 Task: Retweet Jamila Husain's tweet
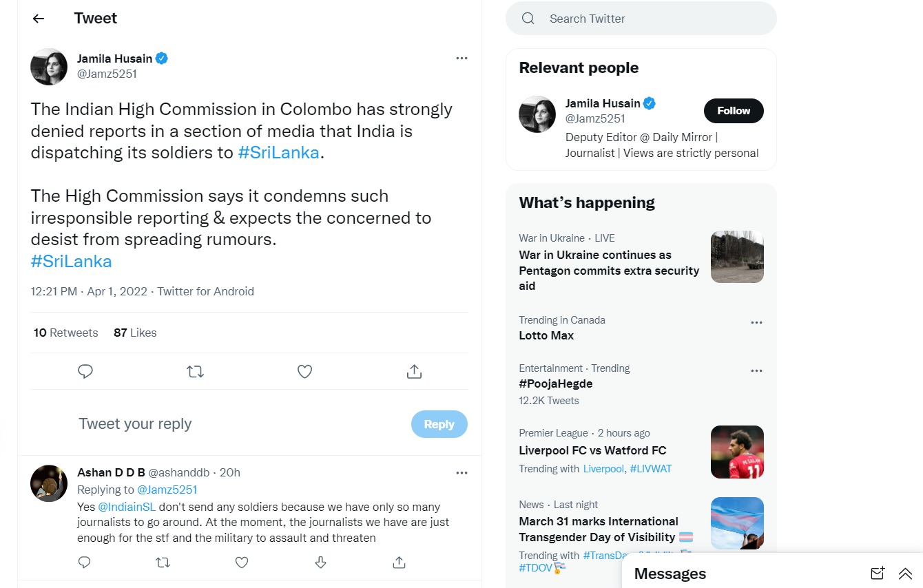[195, 372]
